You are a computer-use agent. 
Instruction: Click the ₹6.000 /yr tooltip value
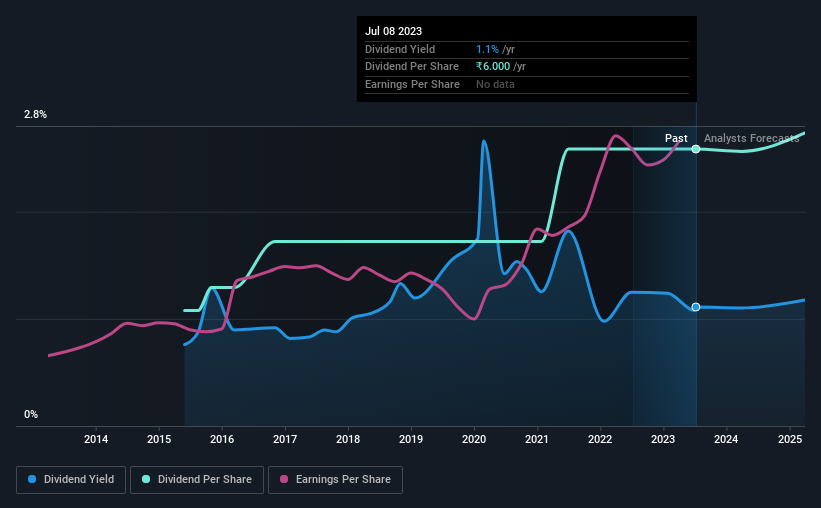tap(501, 67)
